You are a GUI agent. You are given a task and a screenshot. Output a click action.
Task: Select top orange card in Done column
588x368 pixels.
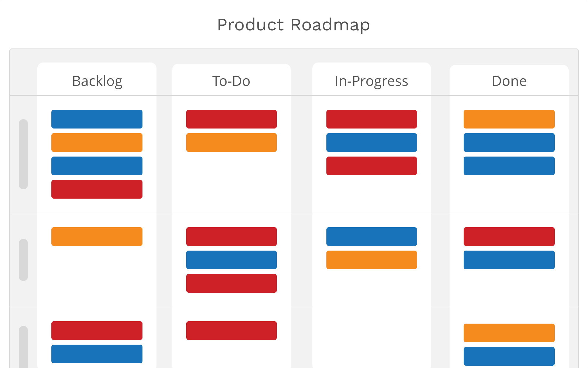509,119
